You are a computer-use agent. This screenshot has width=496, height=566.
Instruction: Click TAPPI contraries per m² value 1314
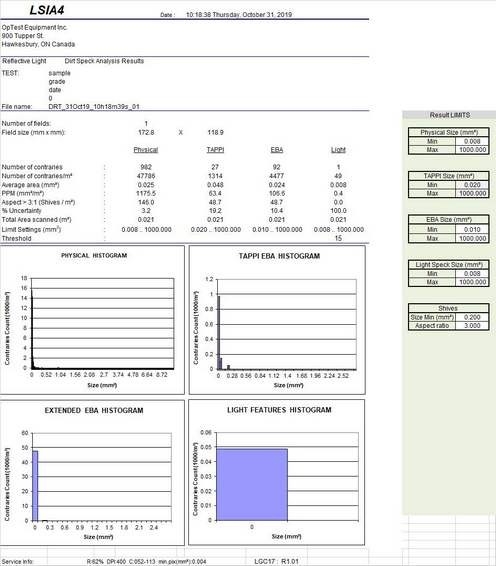(215, 176)
